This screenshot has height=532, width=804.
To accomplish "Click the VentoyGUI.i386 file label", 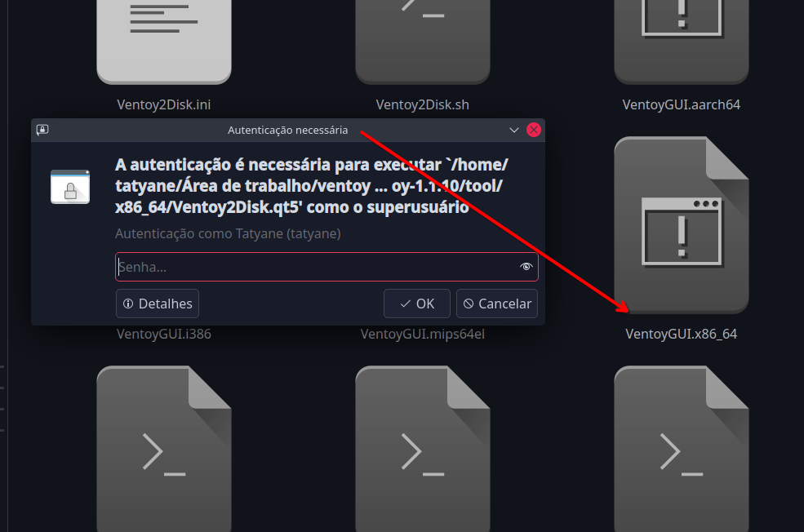I will coord(164,334).
